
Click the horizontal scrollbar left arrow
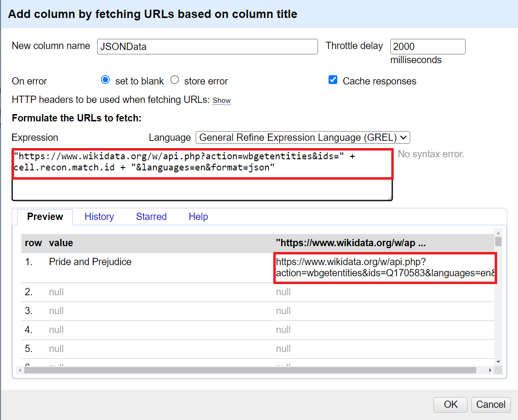pyautogui.click(x=20, y=370)
